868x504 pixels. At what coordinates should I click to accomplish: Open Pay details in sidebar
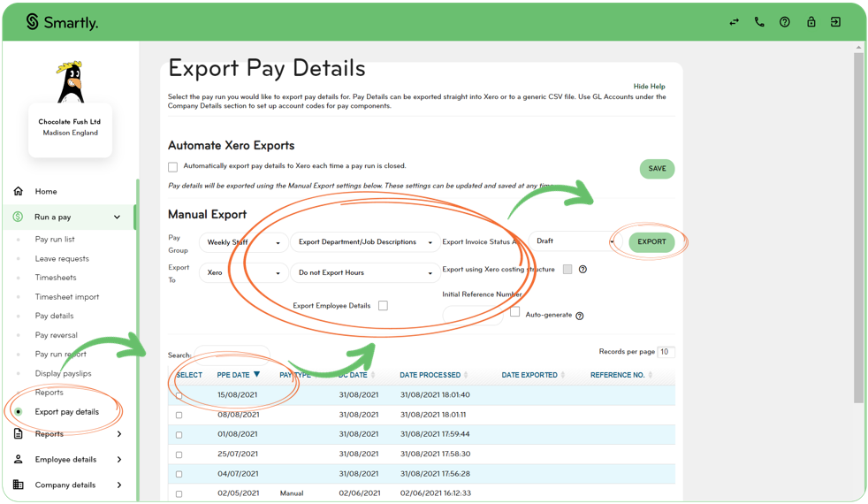(54, 316)
